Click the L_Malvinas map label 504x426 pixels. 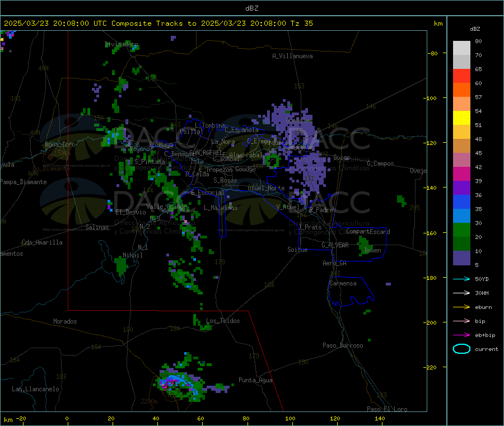pos(221,208)
